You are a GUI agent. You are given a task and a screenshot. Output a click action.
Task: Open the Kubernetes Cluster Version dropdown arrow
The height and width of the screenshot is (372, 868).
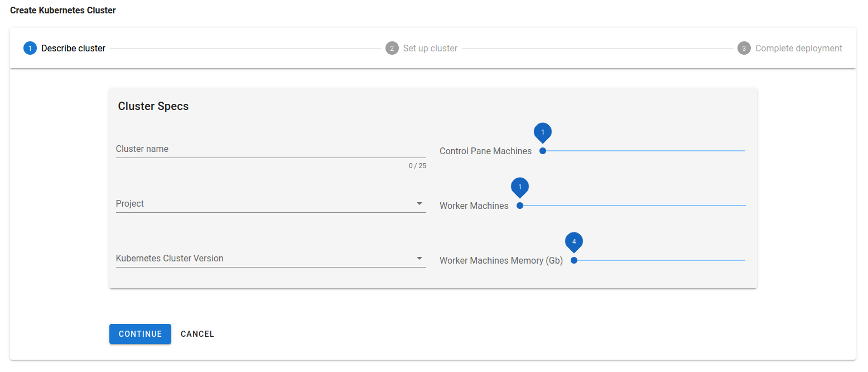(419, 258)
